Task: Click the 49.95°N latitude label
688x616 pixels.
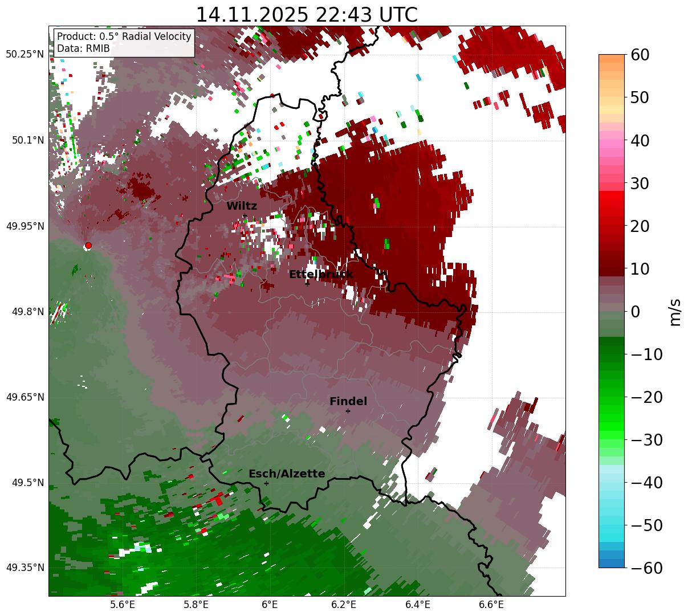Action: [x=25, y=226]
